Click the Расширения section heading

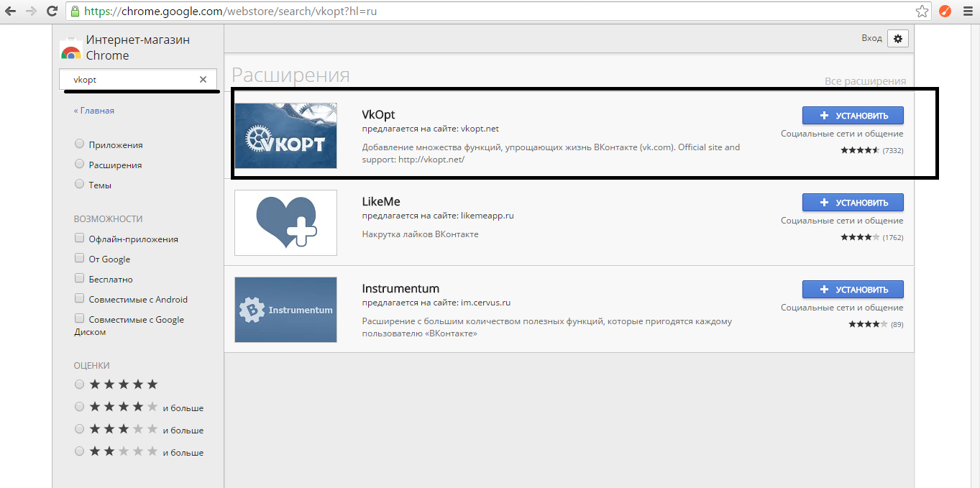(290, 75)
